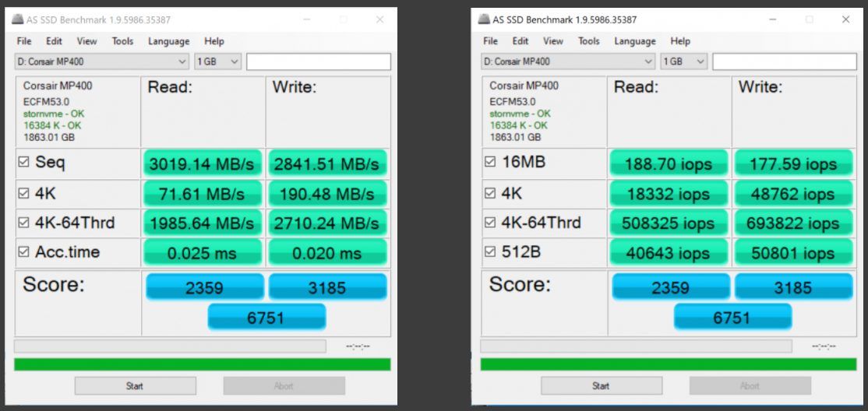Toggle 512B checkbox in right window

(x=490, y=251)
